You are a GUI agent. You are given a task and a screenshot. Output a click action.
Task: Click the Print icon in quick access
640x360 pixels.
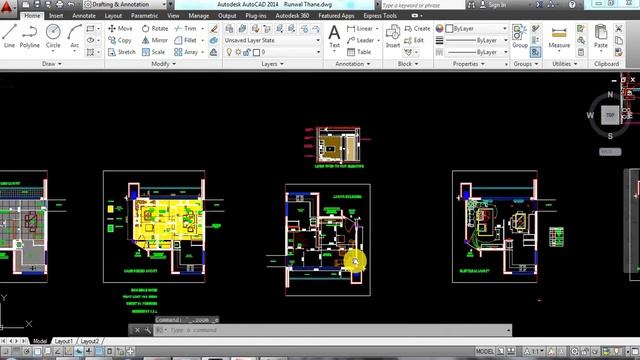coord(60,4)
